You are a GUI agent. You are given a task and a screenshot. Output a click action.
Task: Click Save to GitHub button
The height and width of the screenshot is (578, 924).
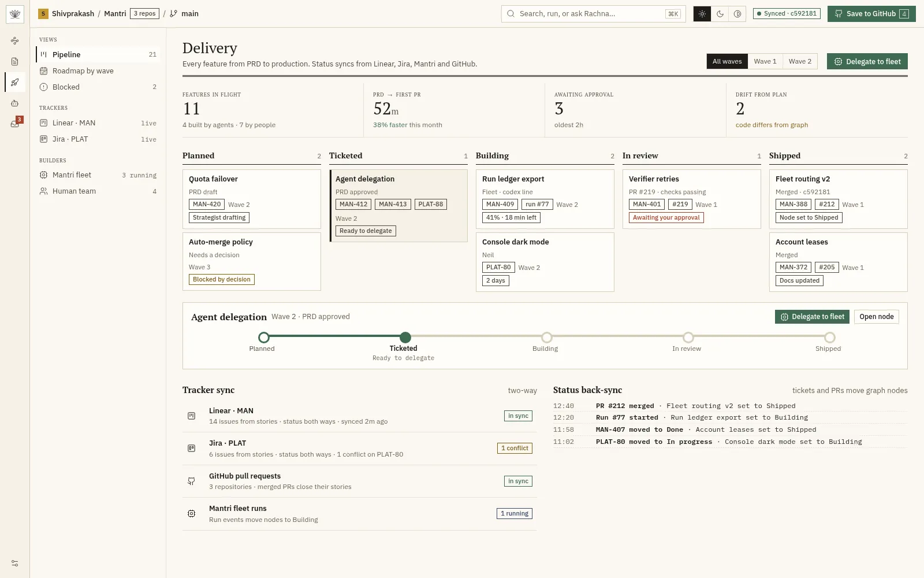point(871,14)
